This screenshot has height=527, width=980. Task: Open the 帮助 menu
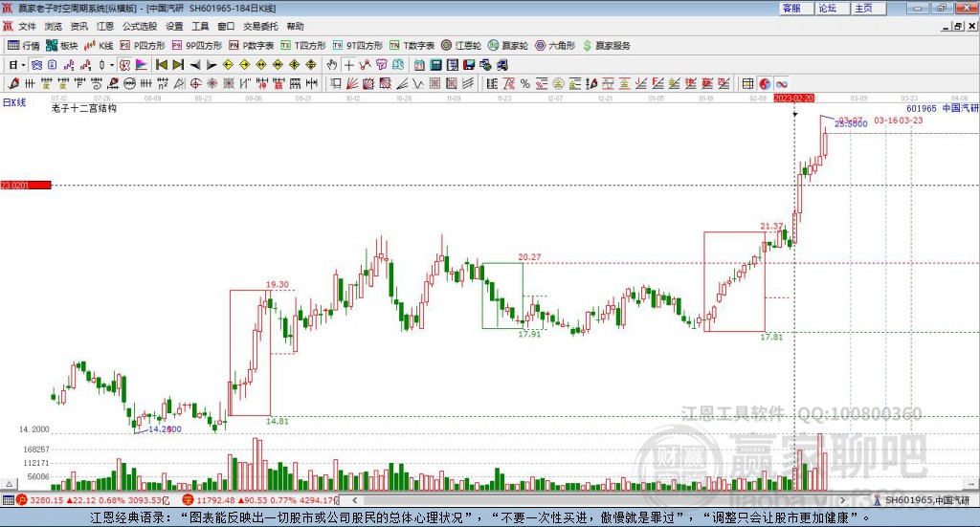click(x=295, y=26)
